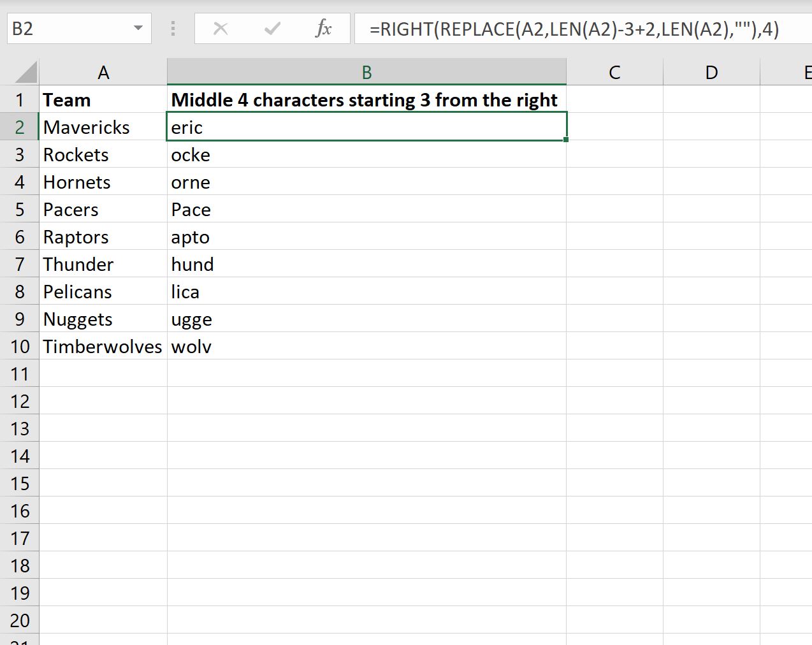This screenshot has height=645, width=812.
Task: Select row 18 header
Action: coord(20,565)
